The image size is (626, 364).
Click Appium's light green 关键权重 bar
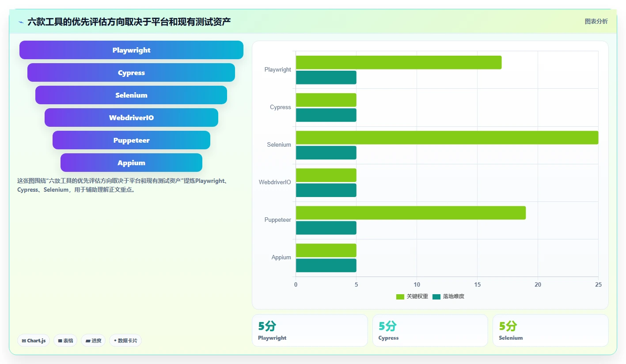(x=326, y=250)
